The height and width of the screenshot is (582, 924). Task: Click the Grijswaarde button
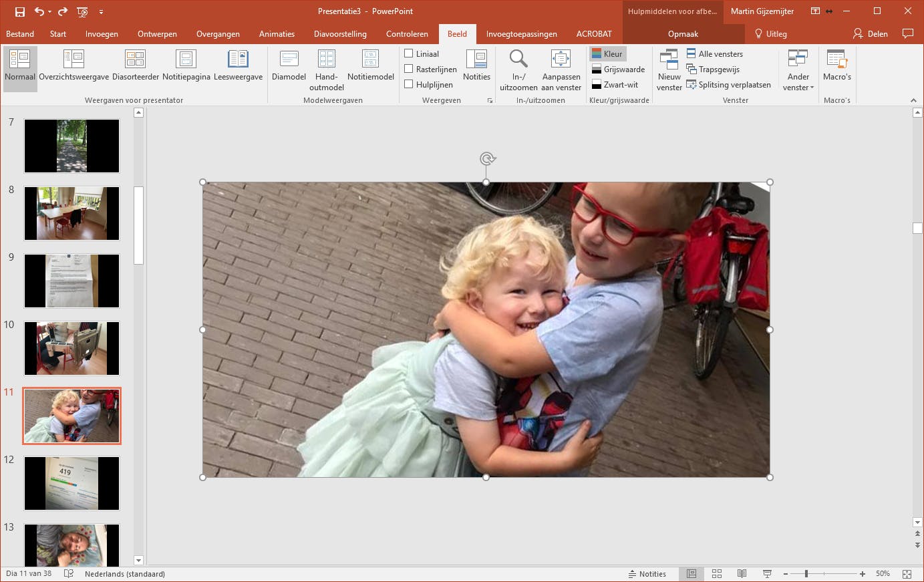(618, 69)
